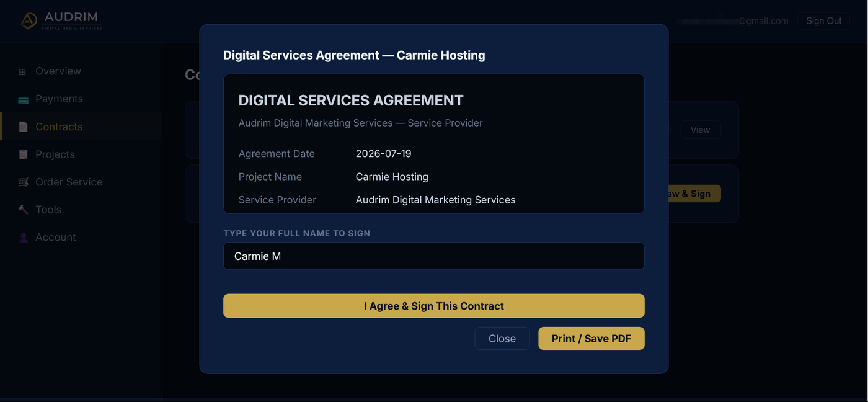Screen dimensions: 868x402
Task: Click the Account person icon in sidebar
Action: click(x=23, y=237)
